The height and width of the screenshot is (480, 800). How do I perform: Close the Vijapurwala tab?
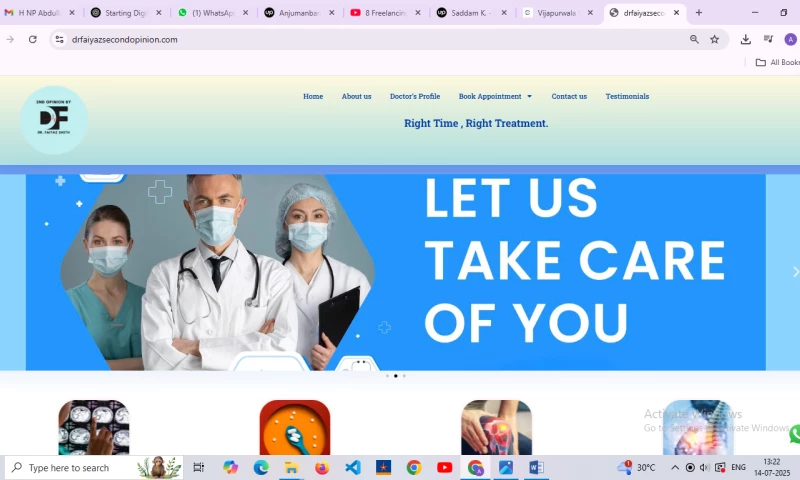(590, 13)
